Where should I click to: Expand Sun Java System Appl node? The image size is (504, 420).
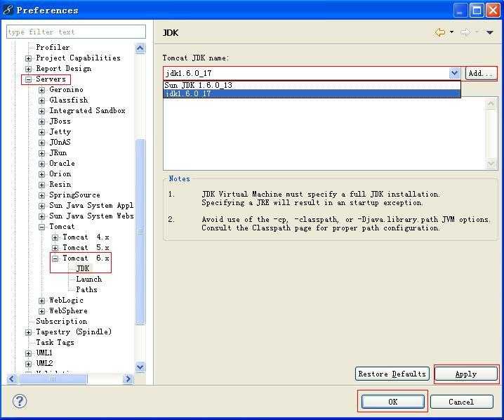(41, 206)
